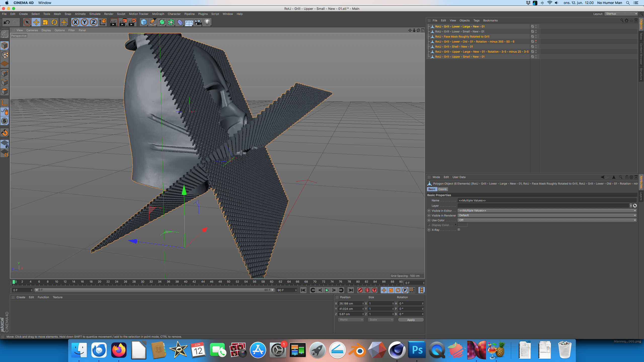Screen dimensions: 644x362
Task: Add a Cube primitive from toolbar
Action: 144,22
